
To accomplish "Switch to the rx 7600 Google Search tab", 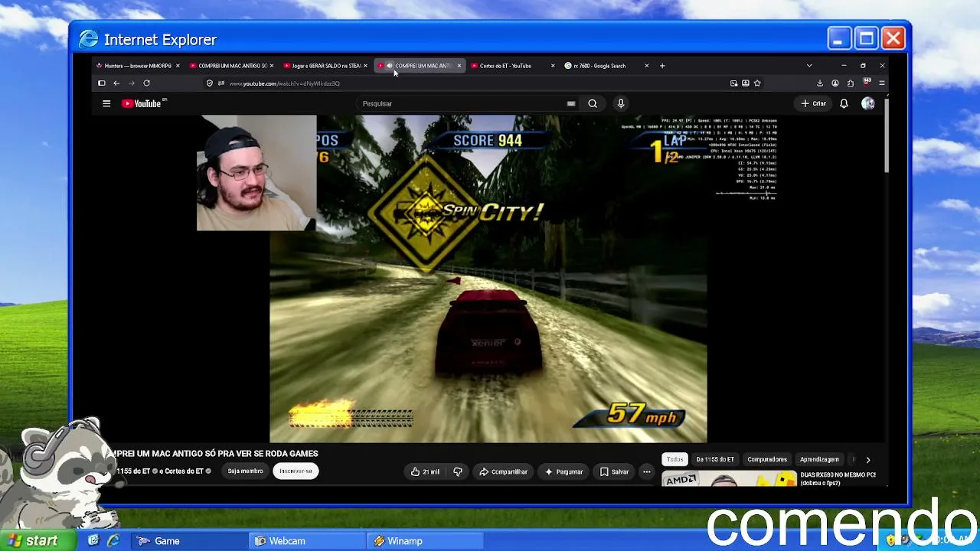I will (x=606, y=66).
